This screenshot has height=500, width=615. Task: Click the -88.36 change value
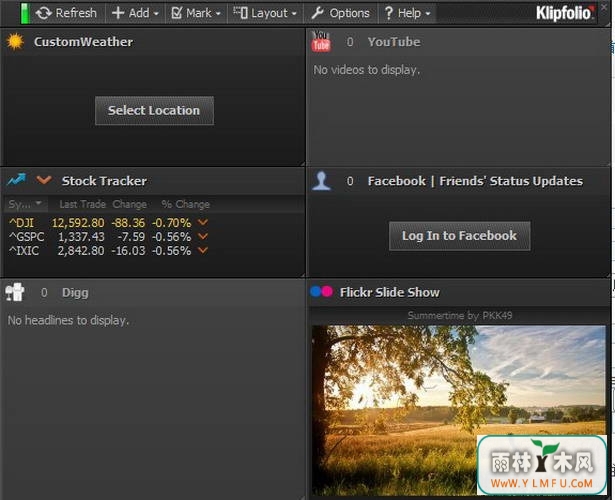pyautogui.click(x=128, y=223)
